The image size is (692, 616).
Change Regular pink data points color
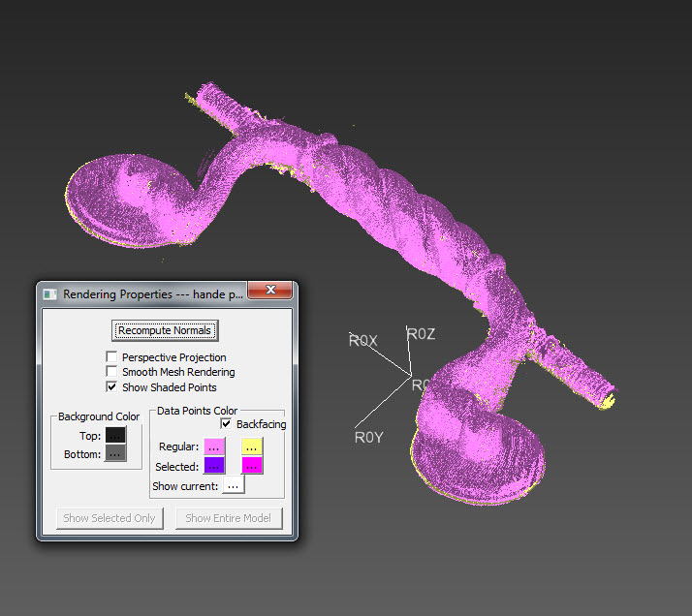click(214, 447)
